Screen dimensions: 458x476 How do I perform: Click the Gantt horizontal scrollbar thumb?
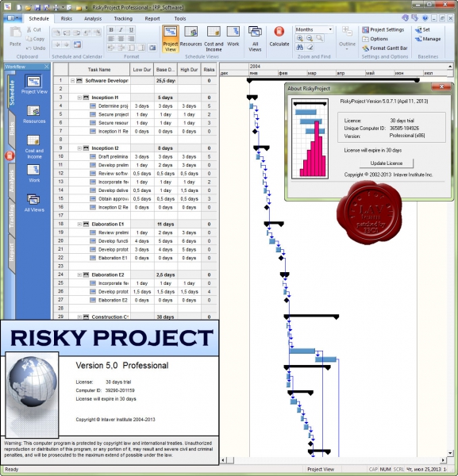(230, 460)
